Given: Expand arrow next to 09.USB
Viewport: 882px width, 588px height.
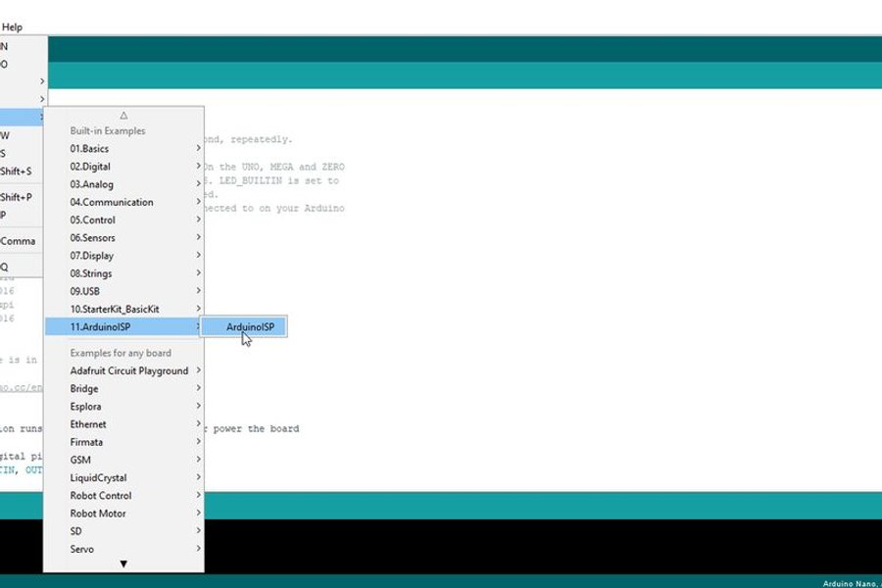Looking at the screenshot, I should pos(199,291).
